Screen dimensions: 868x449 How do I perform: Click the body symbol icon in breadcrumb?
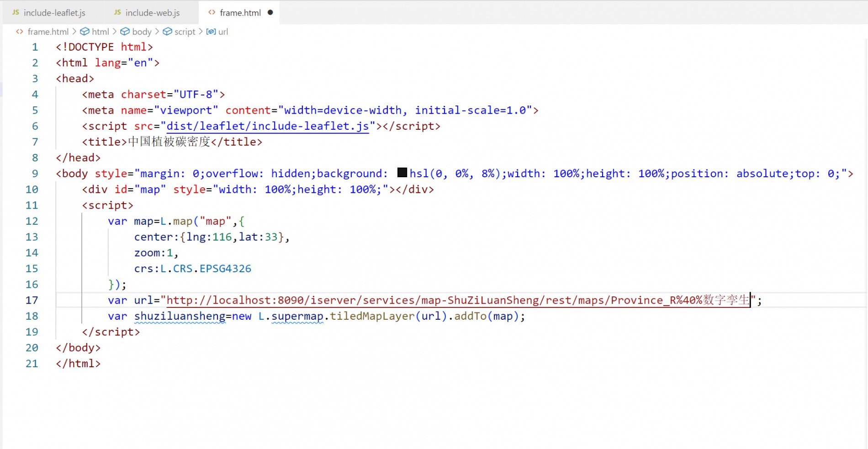pyautogui.click(x=125, y=32)
